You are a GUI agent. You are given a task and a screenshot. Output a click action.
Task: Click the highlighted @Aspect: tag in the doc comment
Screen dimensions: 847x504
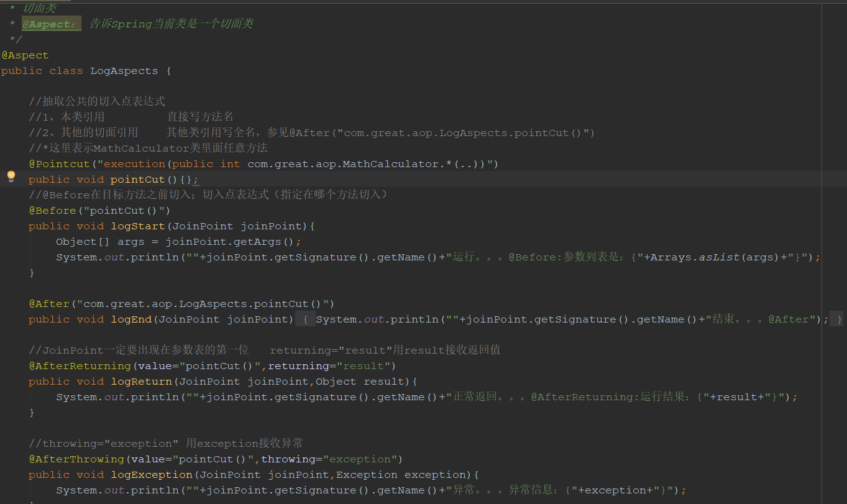pyautogui.click(x=52, y=24)
